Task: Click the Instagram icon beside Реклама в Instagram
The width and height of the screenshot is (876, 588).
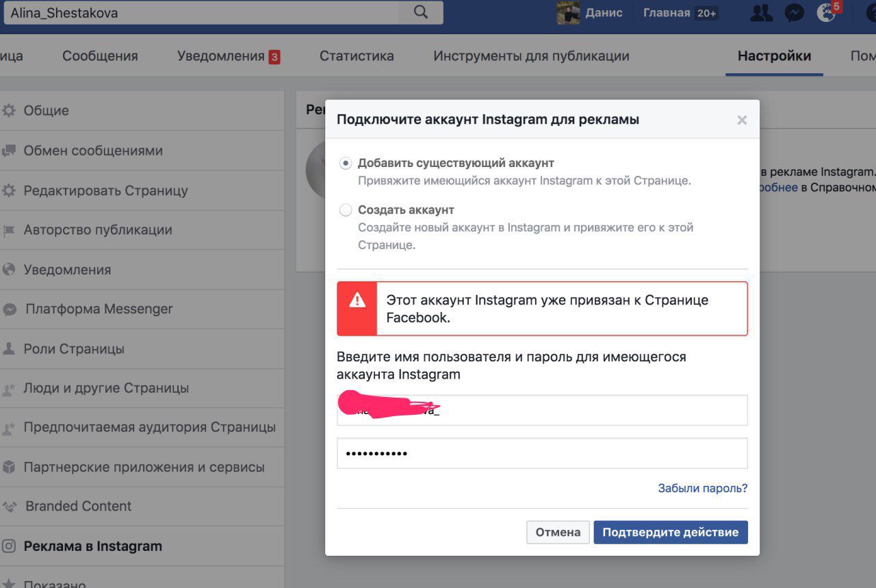Action: click(9, 546)
